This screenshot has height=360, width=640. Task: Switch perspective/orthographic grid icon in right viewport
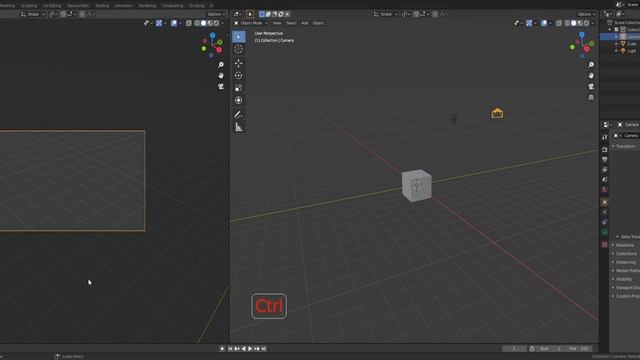pyautogui.click(x=591, y=98)
